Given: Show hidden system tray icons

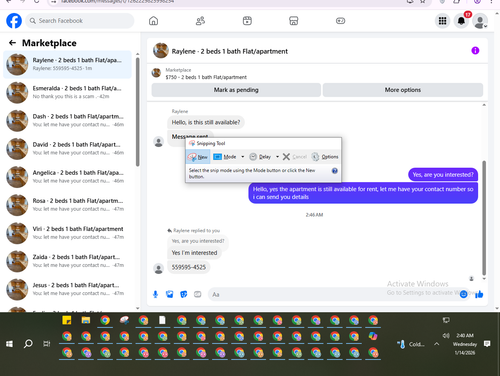Looking at the screenshot, I should (x=437, y=344).
